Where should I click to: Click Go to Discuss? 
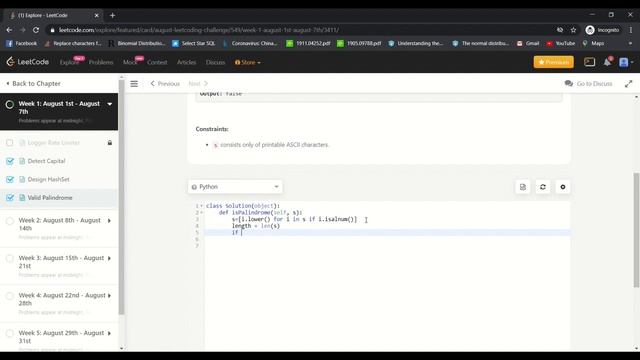click(588, 84)
